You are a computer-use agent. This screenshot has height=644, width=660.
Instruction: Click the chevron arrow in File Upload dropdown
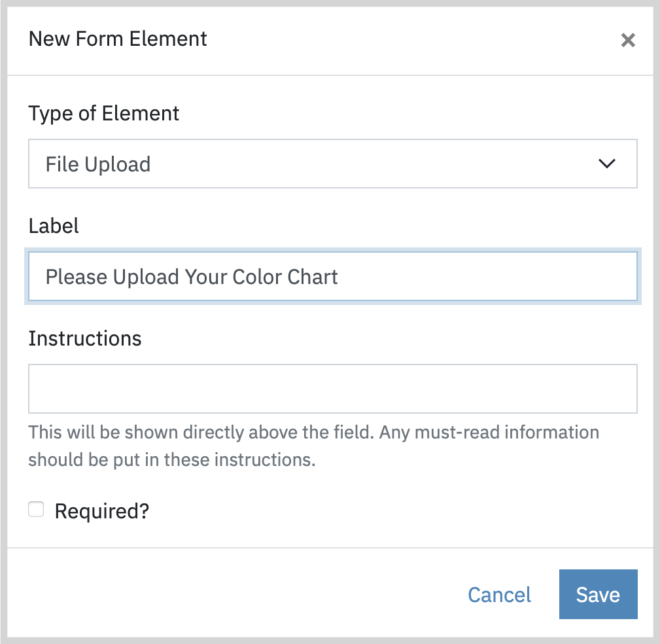tap(606, 164)
